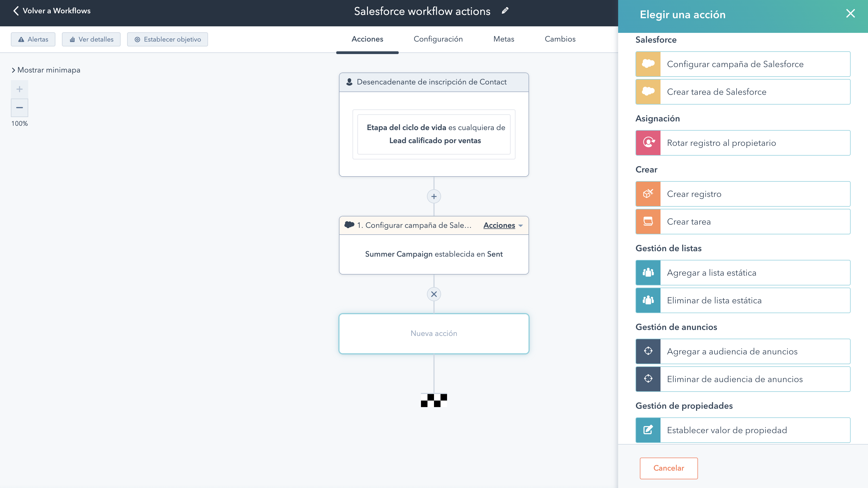Open the Acciones dropdown on step 1
This screenshot has width=868, height=488.
[503, 225]
